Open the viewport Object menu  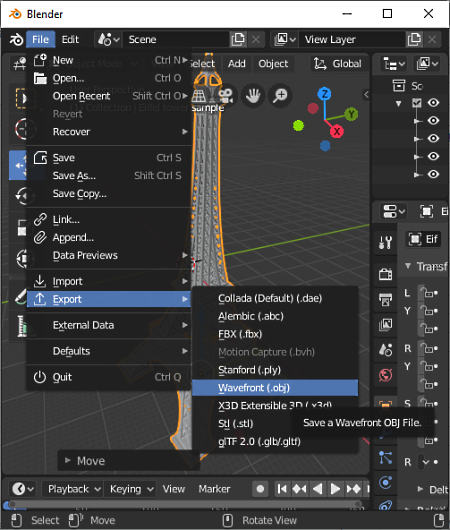point(273,64)
